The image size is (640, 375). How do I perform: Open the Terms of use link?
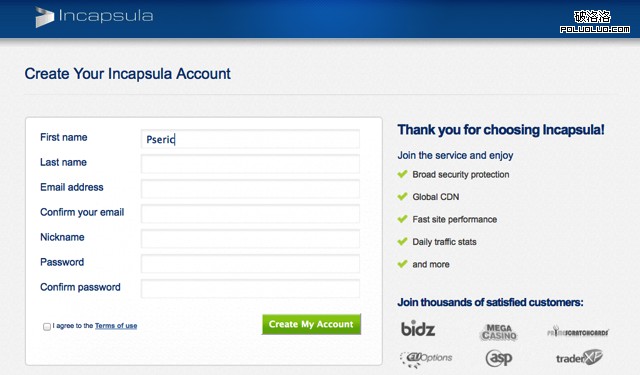tap(116, 326)
